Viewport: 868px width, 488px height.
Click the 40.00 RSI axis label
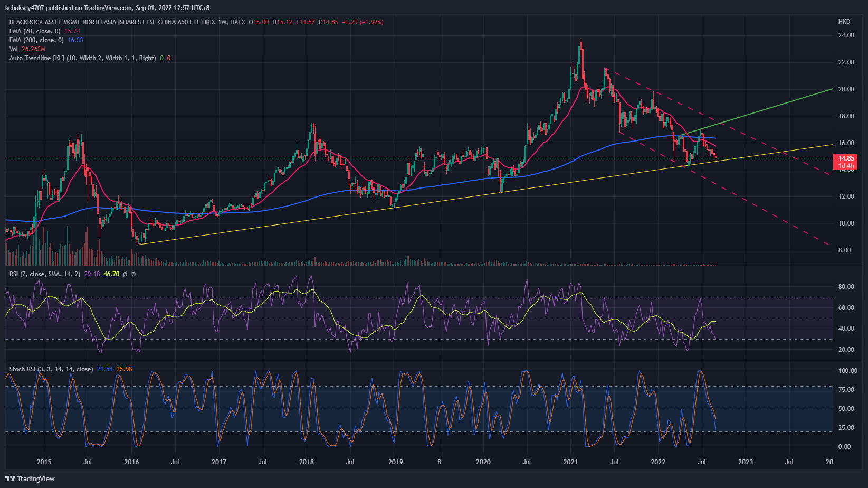click(846, 329)
